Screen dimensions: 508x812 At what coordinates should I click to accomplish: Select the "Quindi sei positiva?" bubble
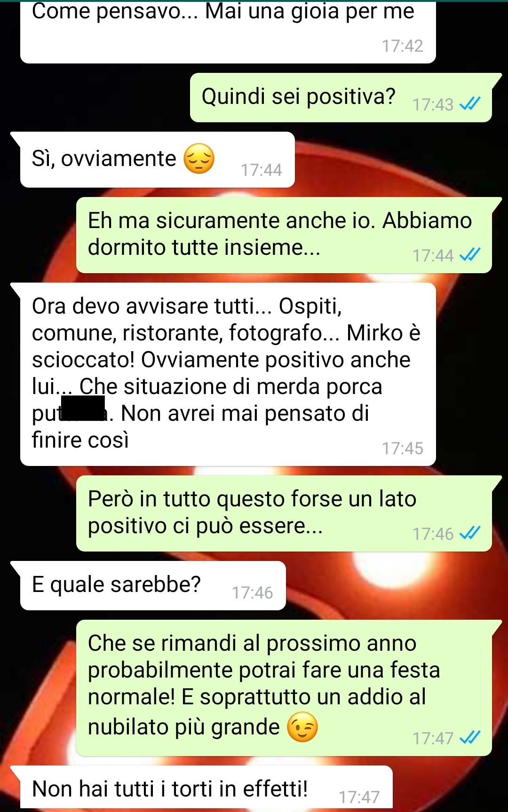point(341,98)
